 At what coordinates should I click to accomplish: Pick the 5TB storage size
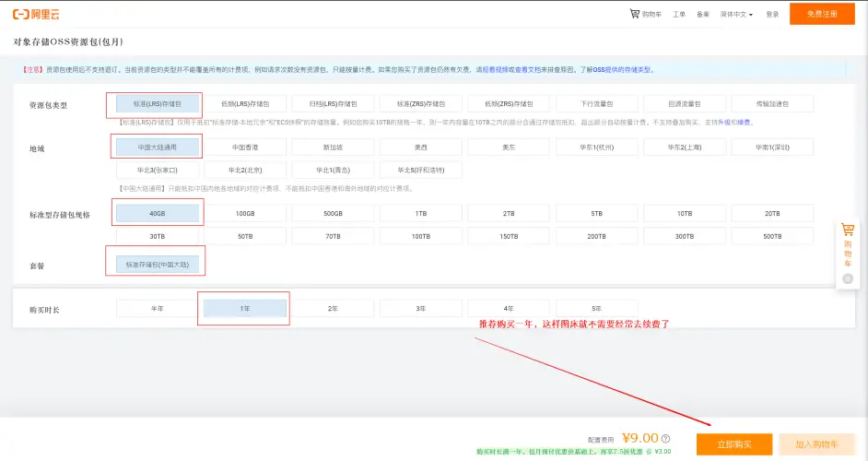pyautogui.click(x=597, y=213)
